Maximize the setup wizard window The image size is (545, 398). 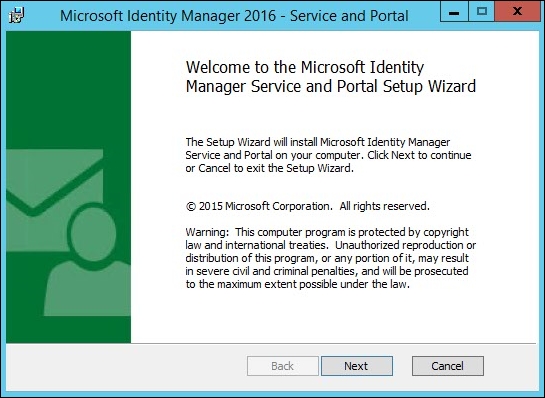pos(481,11)
